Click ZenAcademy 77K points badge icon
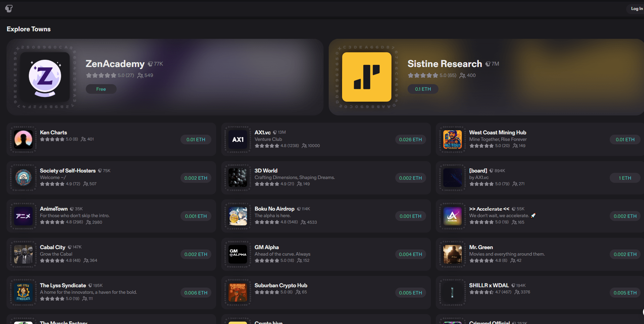 150,64
